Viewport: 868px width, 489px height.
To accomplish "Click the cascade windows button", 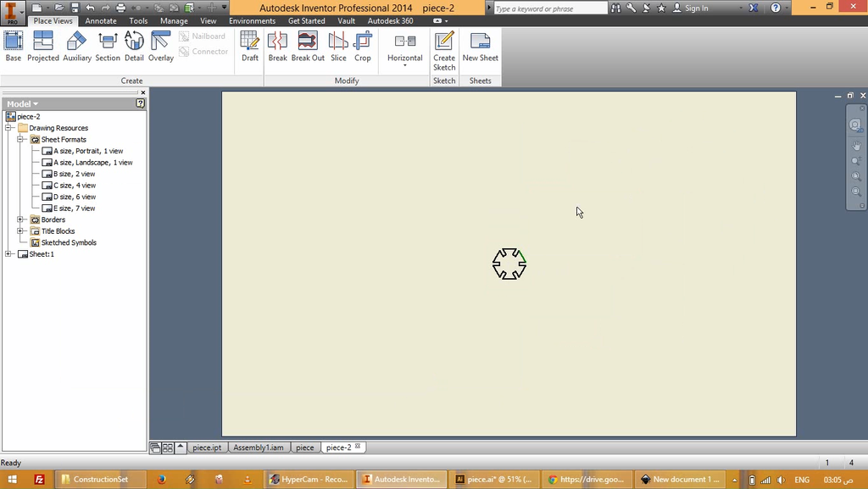I will pos(156,447).
